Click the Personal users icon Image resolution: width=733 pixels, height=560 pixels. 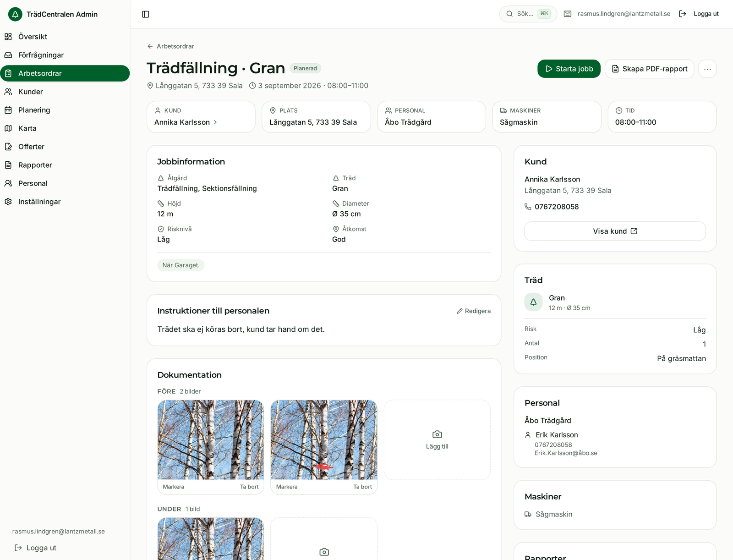(8, 183)
